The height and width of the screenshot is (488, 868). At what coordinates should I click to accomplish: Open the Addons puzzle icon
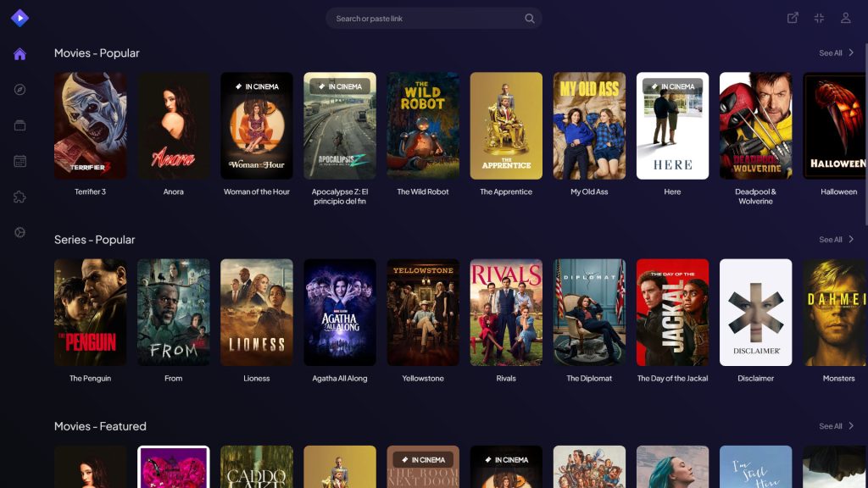click(20, 197)
